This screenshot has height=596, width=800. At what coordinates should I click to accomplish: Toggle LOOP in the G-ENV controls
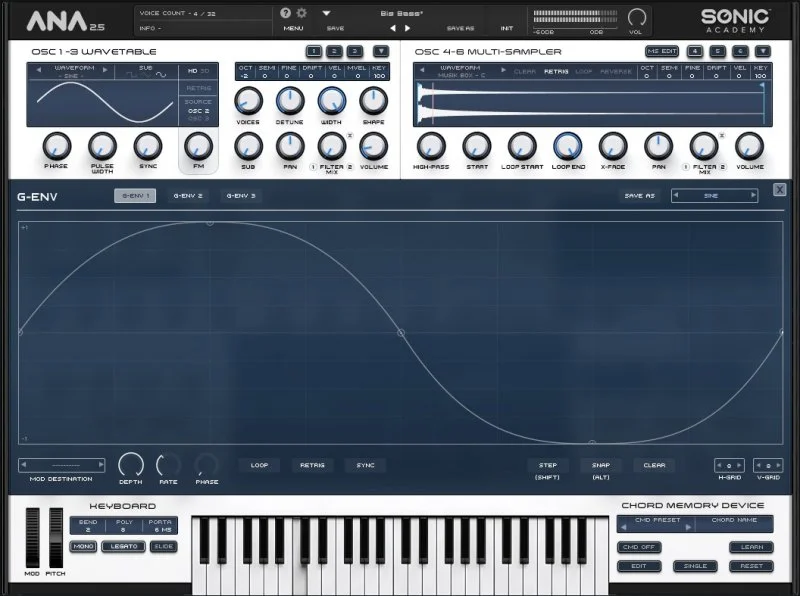(x=259, y=465)
